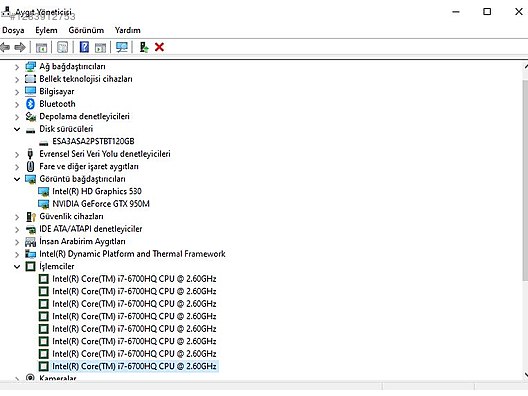Collapse the Görüntü bağdaştırıcıları node
This screenshot has height=396, width=528.
(x=17, y=179)
